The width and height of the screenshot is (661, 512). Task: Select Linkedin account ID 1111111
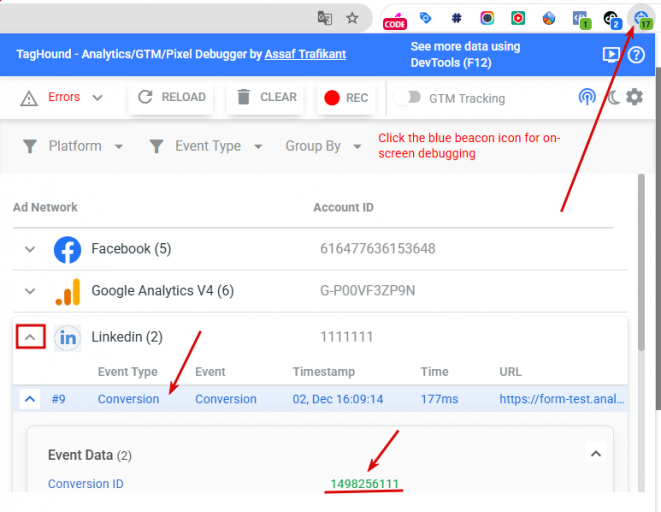pyautogui.click(x=347, y=337)
